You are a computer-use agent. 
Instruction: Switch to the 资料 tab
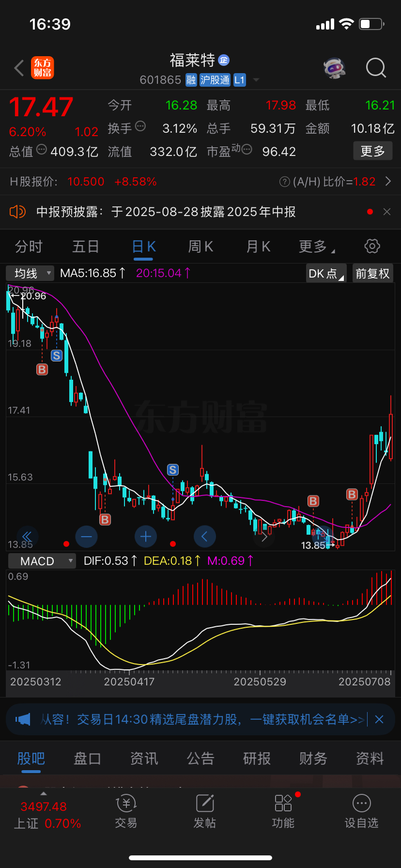point(370,759)
